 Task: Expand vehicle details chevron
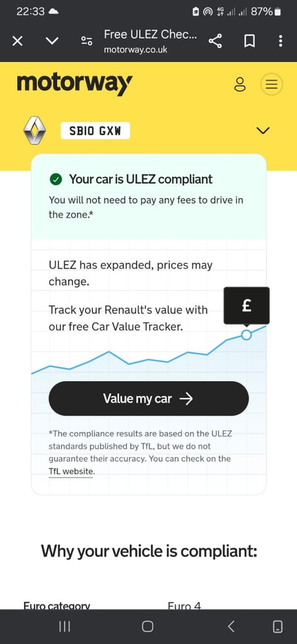click(x=263, y=131)
